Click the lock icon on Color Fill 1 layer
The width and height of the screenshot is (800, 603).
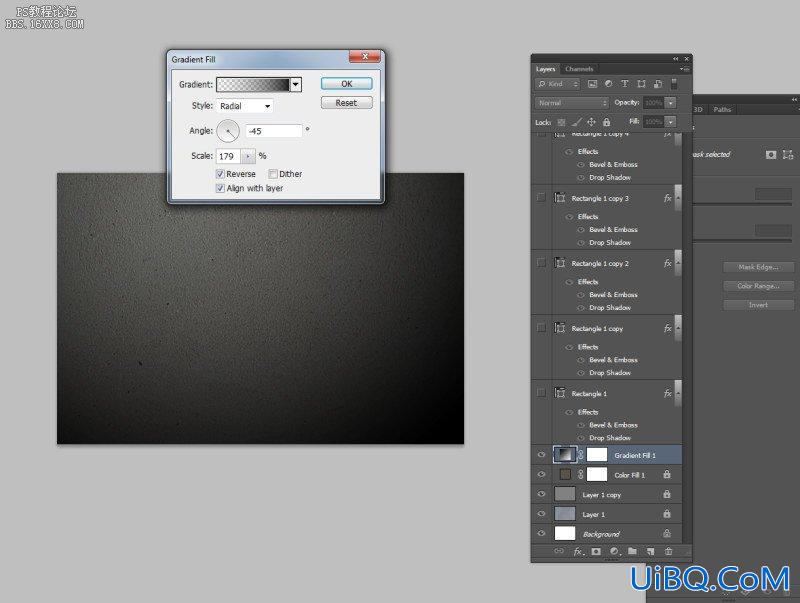[x=666, y=474]
